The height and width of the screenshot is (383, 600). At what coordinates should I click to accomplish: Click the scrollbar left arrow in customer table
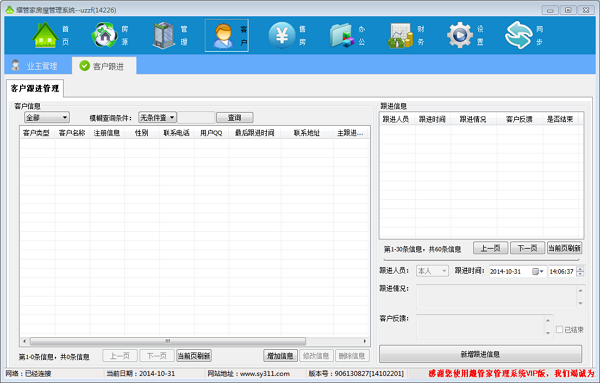coord(24,341)
